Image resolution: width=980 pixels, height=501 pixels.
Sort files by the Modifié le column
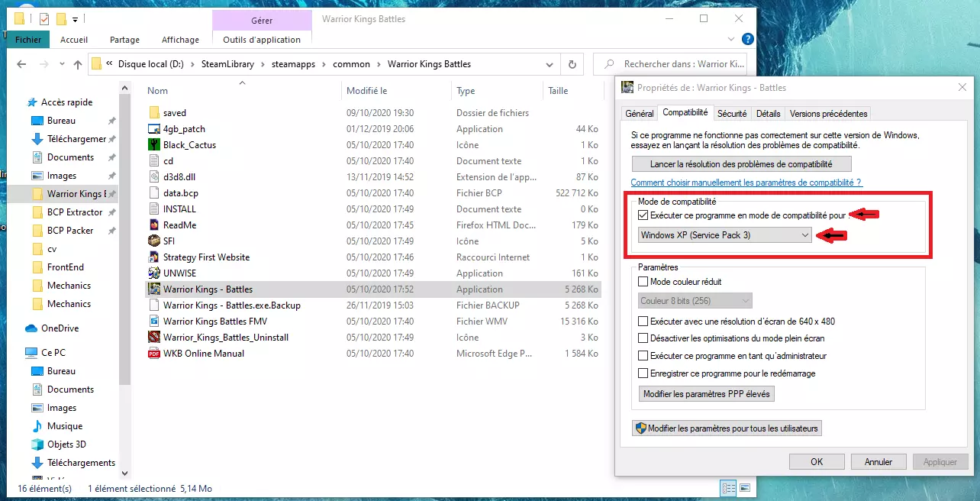click(367, 91)
